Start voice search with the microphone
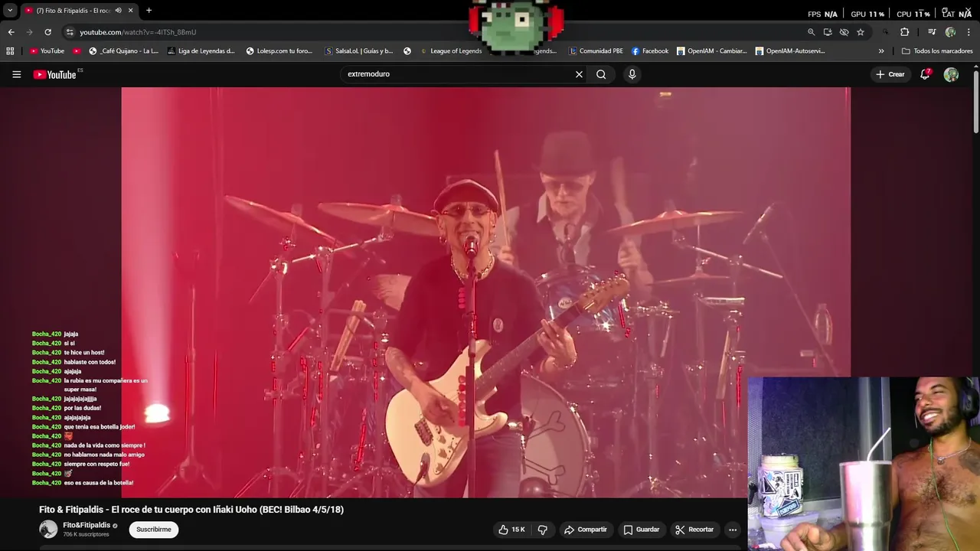This screenshot has width=980, height=551. point(632,74)
